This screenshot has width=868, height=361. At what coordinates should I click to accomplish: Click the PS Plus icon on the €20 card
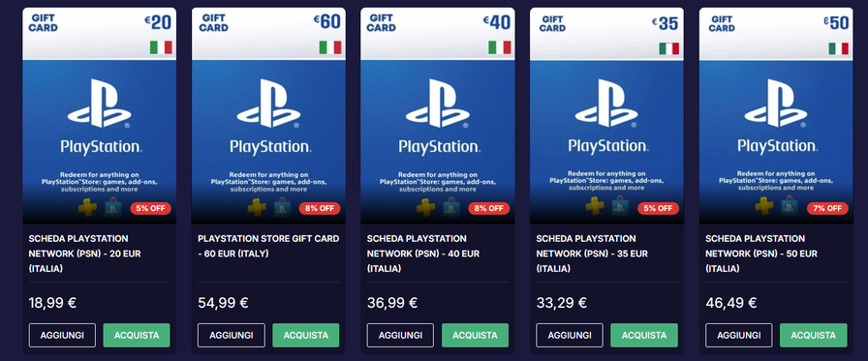(87, 207)
